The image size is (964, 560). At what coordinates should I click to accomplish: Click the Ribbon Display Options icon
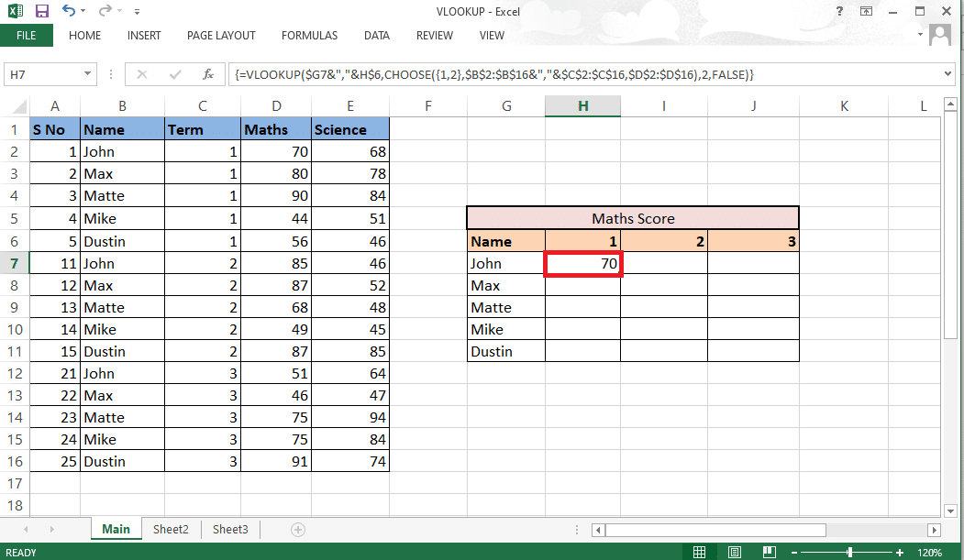pyautogui.click(x=866, y=11)
